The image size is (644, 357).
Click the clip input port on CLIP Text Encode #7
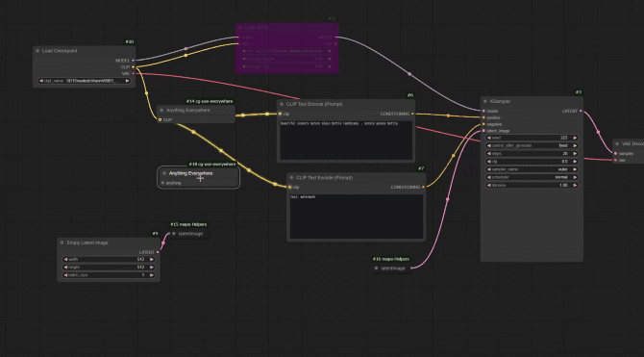(290, 187)
